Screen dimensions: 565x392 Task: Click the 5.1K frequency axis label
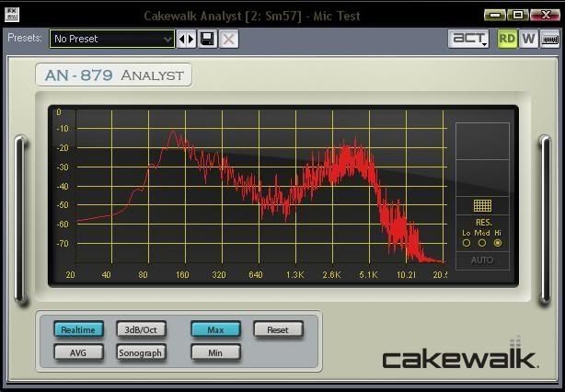pyautogui.click(x=368, y=274)
